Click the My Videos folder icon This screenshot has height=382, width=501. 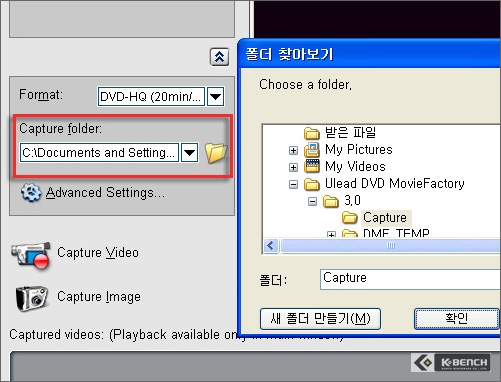[x=312, y=166]
